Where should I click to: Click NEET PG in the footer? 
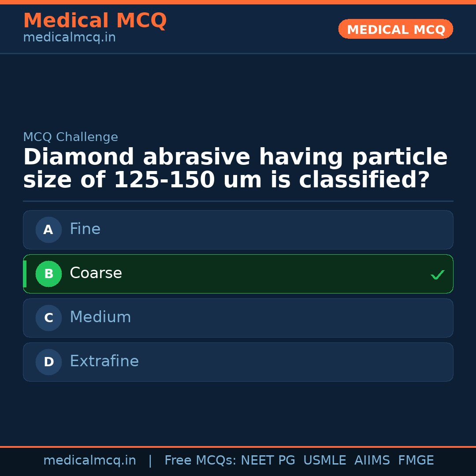tap(268, 461)
